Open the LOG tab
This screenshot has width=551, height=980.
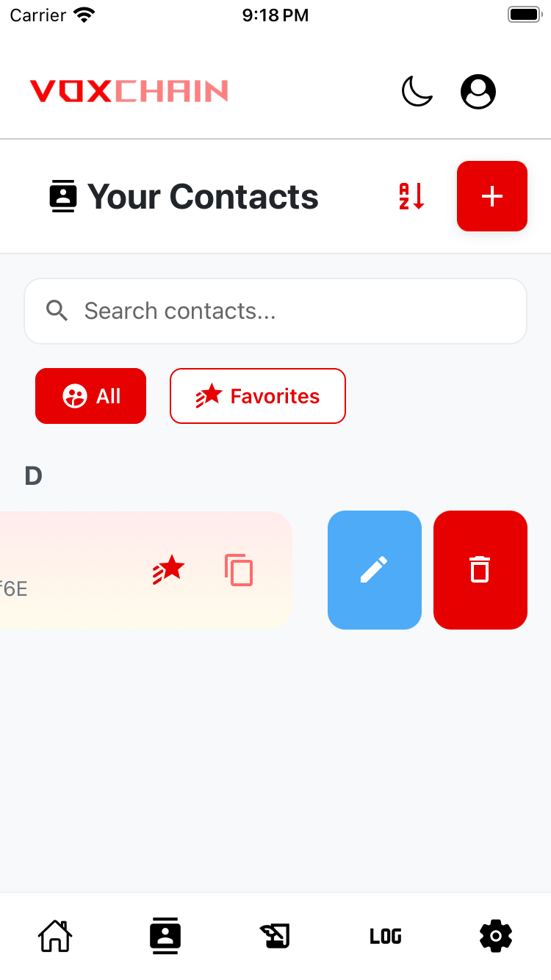click(x=386, y=936)
